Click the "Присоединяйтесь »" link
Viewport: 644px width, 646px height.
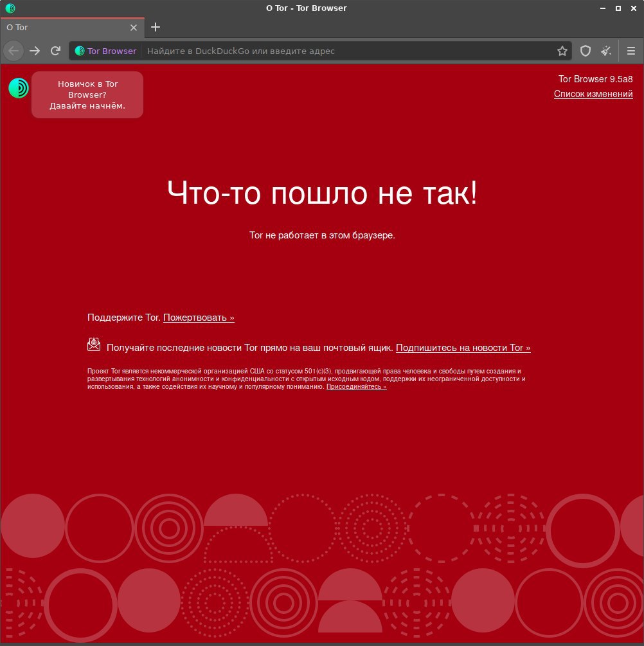point(357,386)
